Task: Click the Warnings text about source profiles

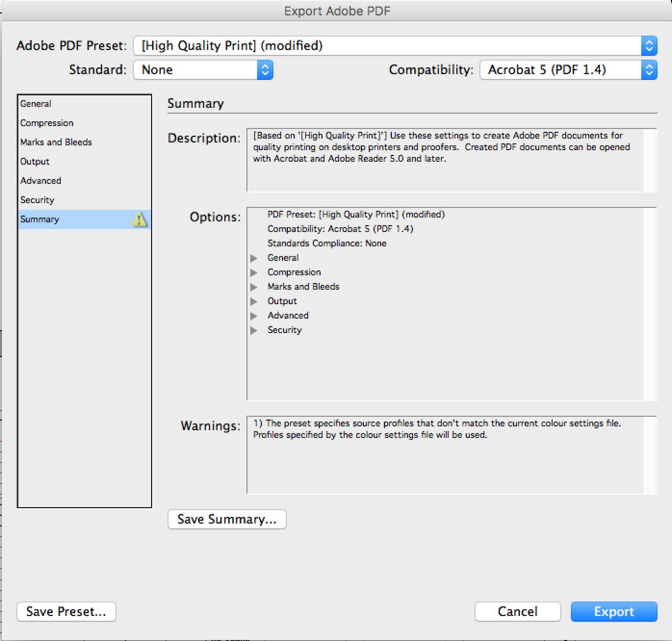Action: 437,429
